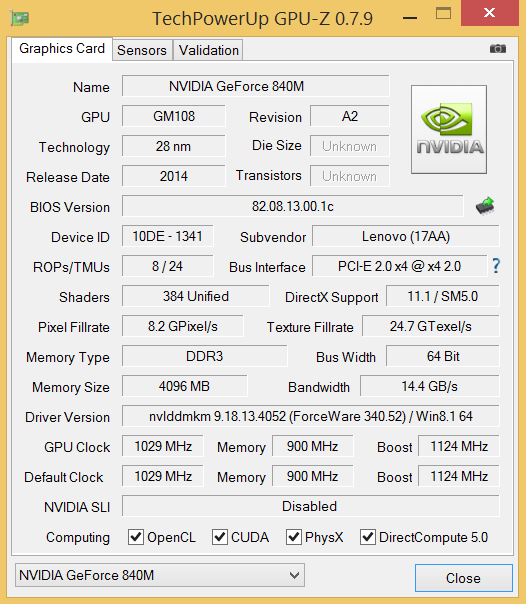Click the GPU Clock field 1029 MHz

click(163, 446)
